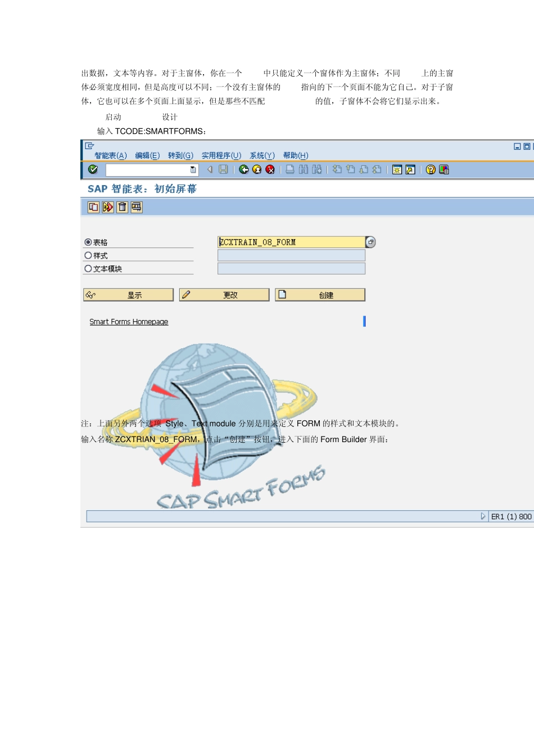Click the SAP 智能表: 初始屏幕 title
Image resolution: width=534 pixels, height=756 pixels.
142,189
